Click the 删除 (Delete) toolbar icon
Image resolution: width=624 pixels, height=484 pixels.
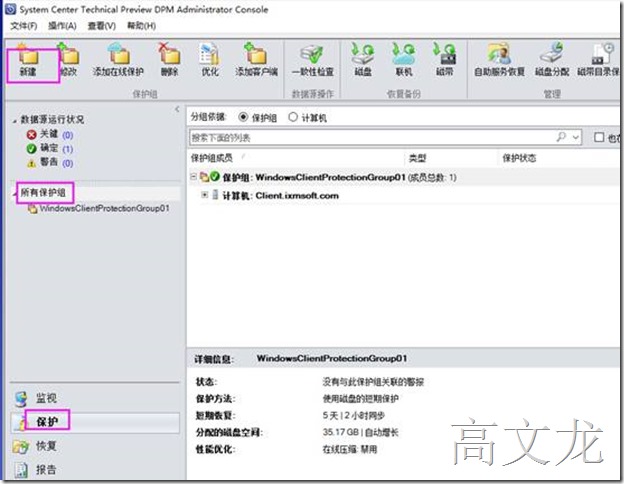click(170, 54)
